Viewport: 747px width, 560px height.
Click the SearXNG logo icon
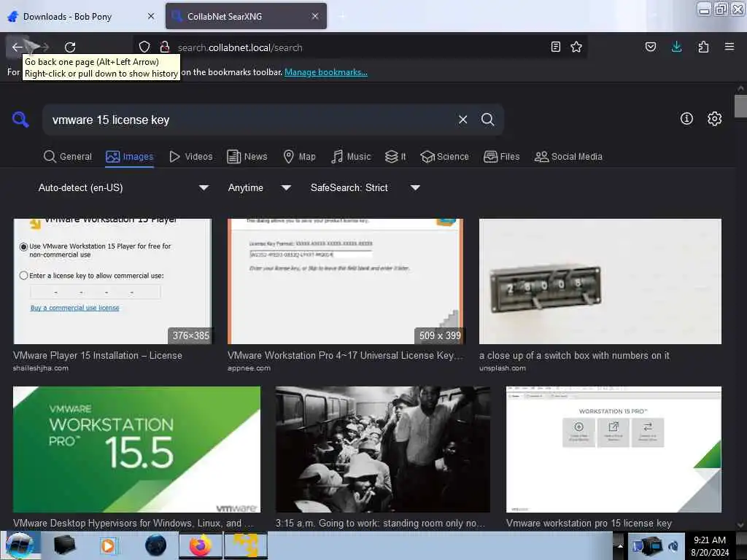[20, 119]
